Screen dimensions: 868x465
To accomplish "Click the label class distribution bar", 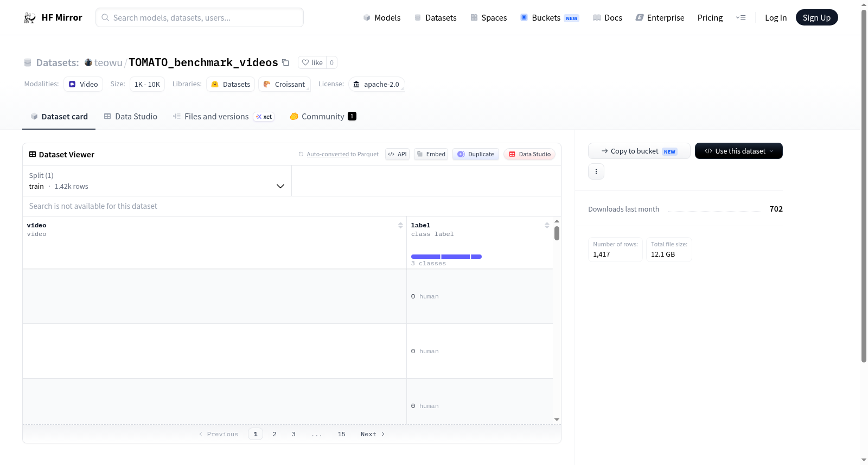I will (x=446, y=256).
